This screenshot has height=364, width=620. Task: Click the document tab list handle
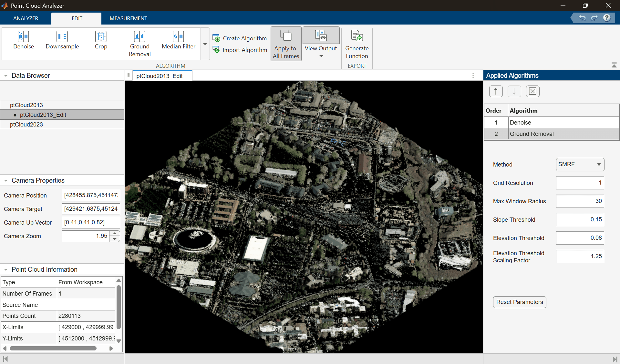coord(129,75)
